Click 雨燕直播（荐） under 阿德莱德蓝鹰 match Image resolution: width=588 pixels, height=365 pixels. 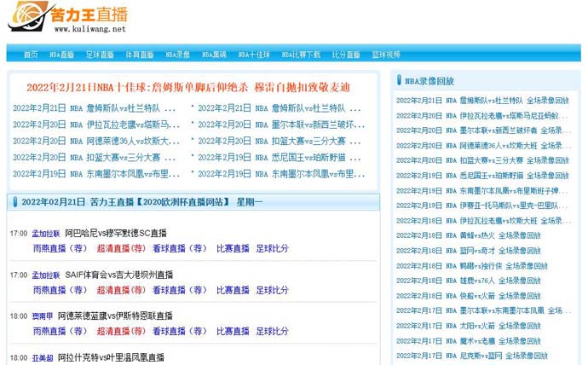tap(60, 331)
